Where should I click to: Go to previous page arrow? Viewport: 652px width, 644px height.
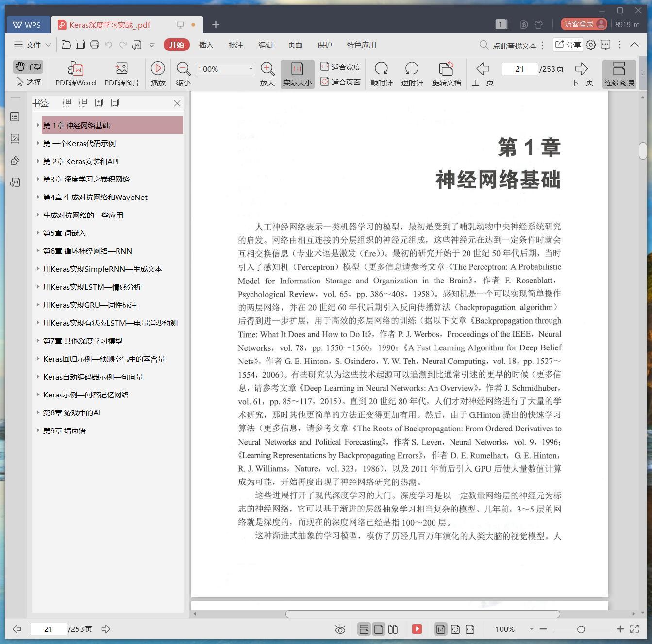(483, 74)
